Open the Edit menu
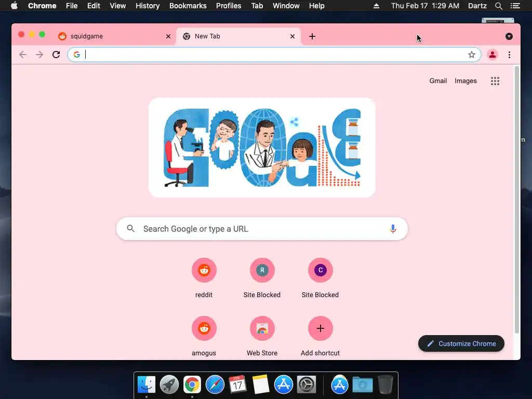 tap(94, 6)
